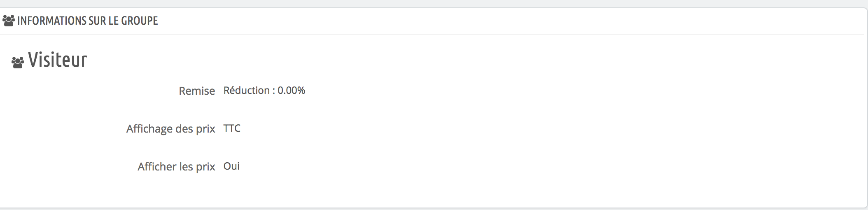Click the Affichage des prix label
Screen dimensions: 868x210
click(171, 129)
